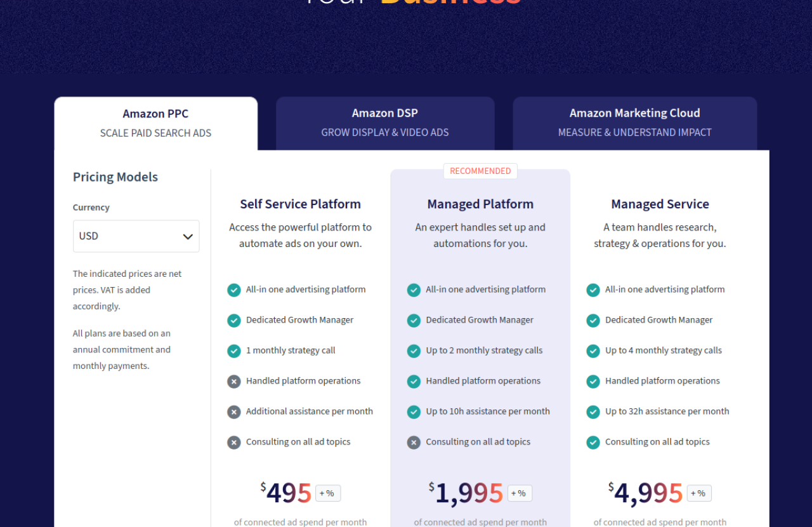This screenshot has height=527, width=812.
Task: Expand "+ %" badge next to $495 price
Action: tap(327, 493)
